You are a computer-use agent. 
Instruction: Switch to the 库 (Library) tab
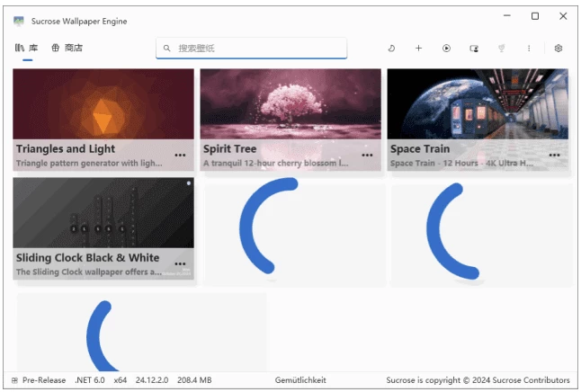tap(27, 49)
